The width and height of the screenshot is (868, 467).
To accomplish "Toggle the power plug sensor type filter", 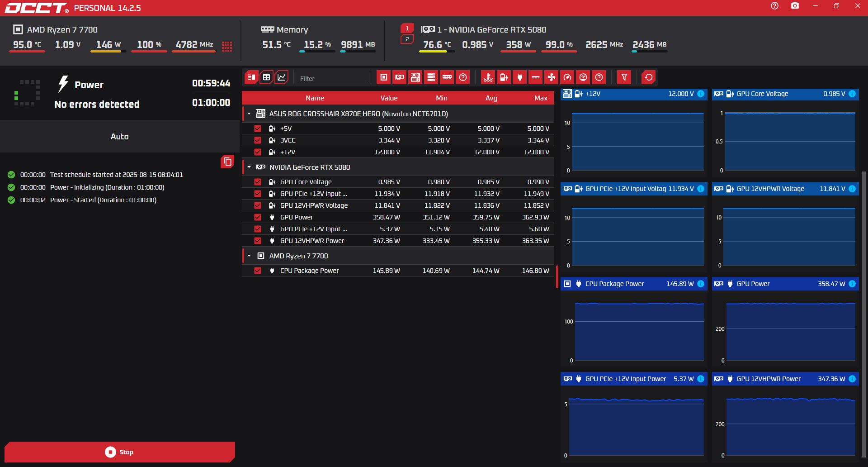I will (520, 77).
